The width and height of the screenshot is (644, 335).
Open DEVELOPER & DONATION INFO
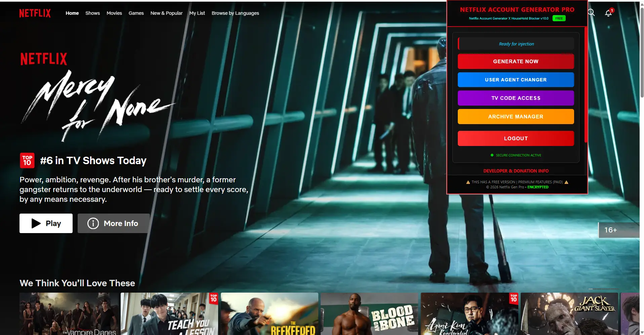516,171
